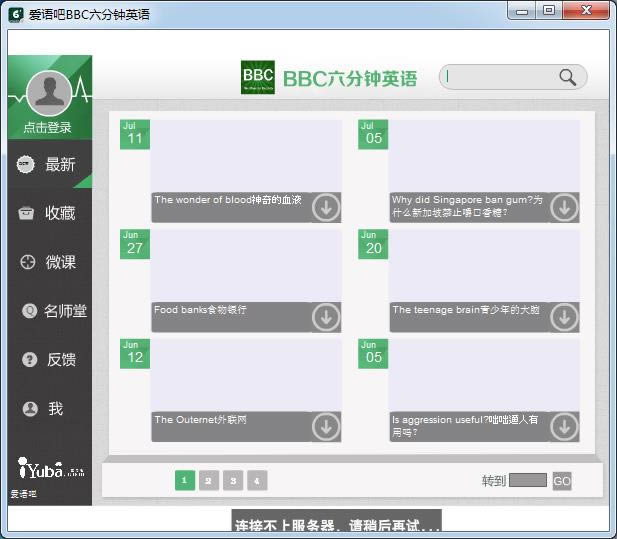
Task: Go to the 我 (Me) profile section
Action: point(49,408)
